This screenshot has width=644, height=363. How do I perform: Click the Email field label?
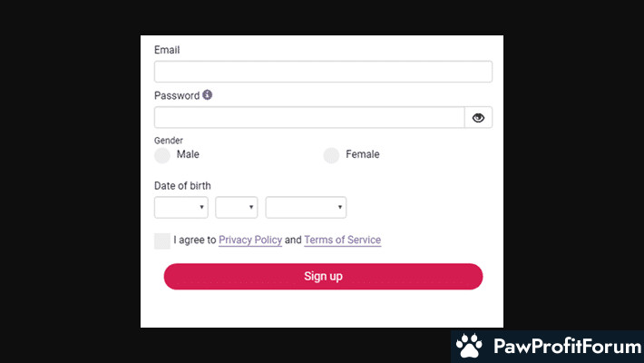click(x=167, y=50)
